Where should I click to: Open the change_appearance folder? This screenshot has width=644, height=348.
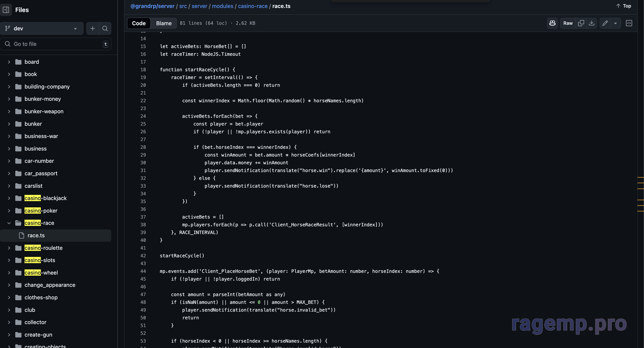point(50,285)
